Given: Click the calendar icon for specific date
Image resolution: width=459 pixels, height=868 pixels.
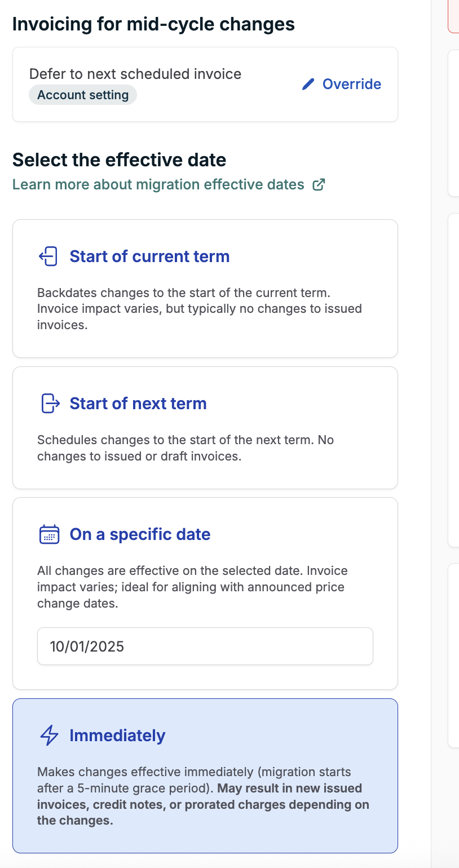Looking at the screenshot, I should tap(49, 534).
